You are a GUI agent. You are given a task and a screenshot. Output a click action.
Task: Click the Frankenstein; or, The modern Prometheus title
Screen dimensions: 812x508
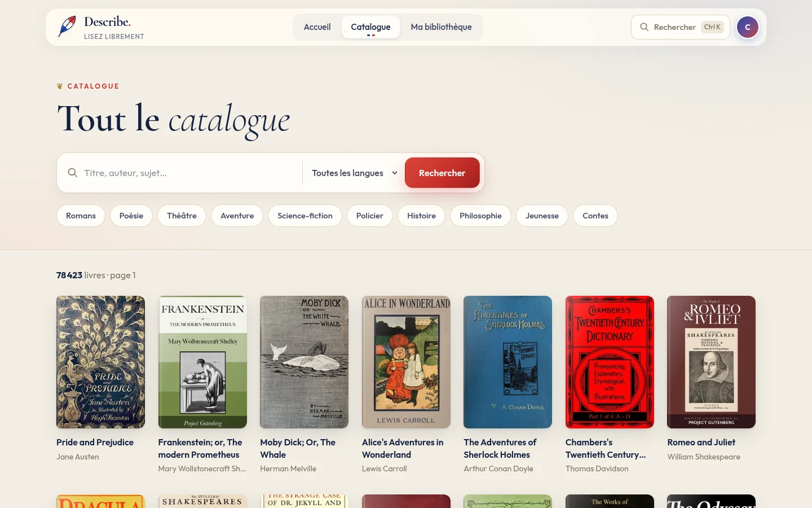coord(200,449)
